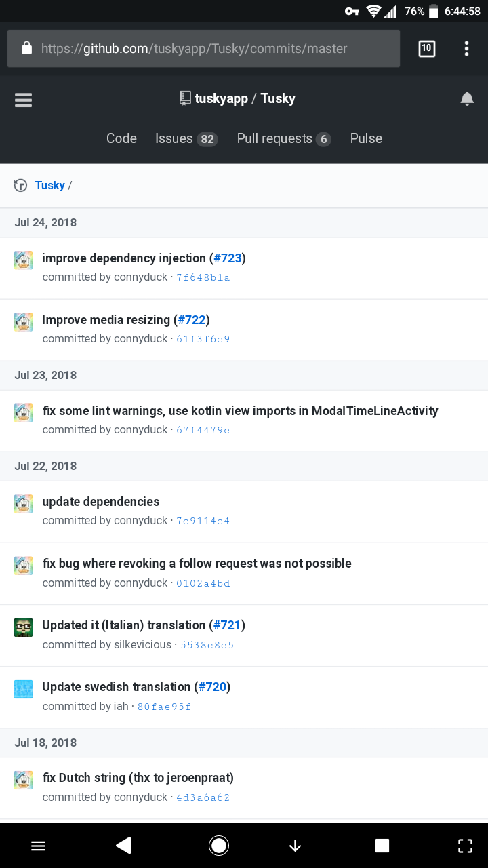This screenshot has width=488, height=868.
Task: Tap the down arrow in the bottom bar
Action: pos(295,846)
